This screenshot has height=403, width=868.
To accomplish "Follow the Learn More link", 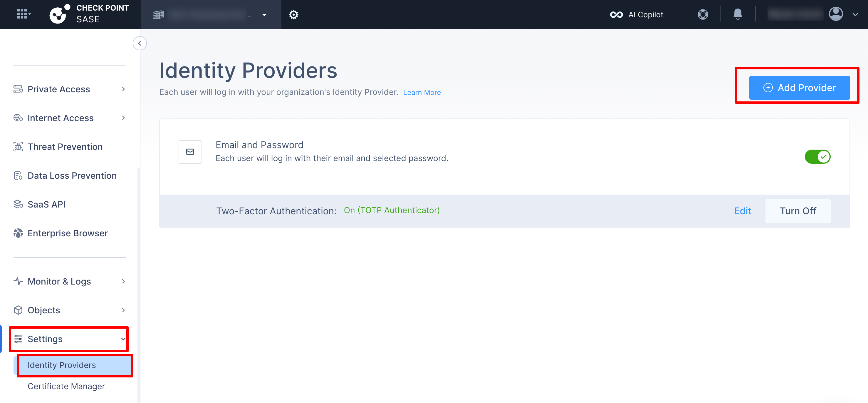I will [422, 92].
